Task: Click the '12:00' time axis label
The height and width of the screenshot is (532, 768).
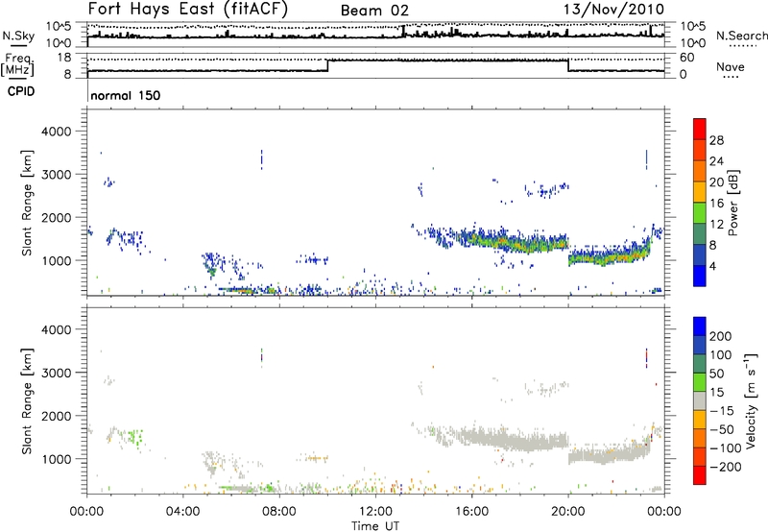Action: coord(375,512)
